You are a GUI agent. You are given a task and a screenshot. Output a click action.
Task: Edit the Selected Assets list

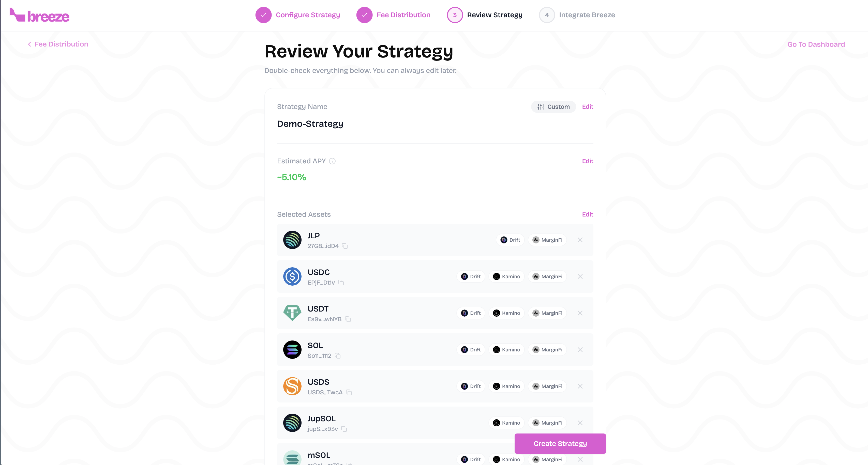[587, 214]
